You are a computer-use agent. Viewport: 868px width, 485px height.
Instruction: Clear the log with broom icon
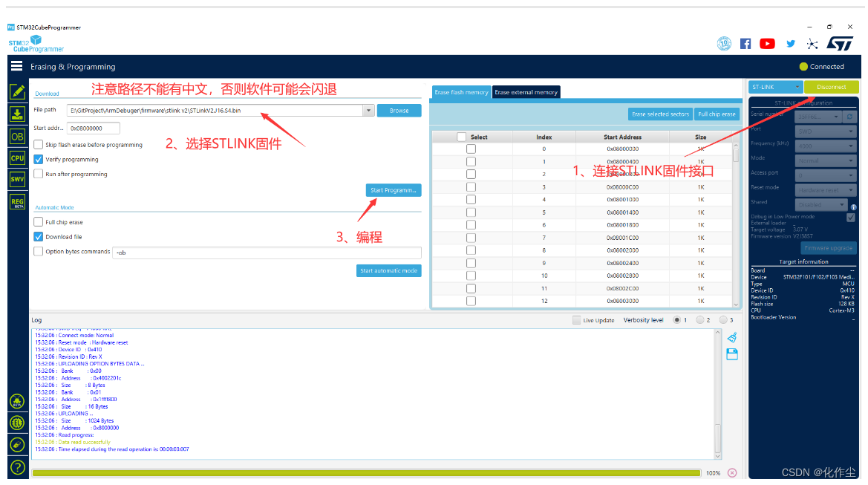click(732, 337)
